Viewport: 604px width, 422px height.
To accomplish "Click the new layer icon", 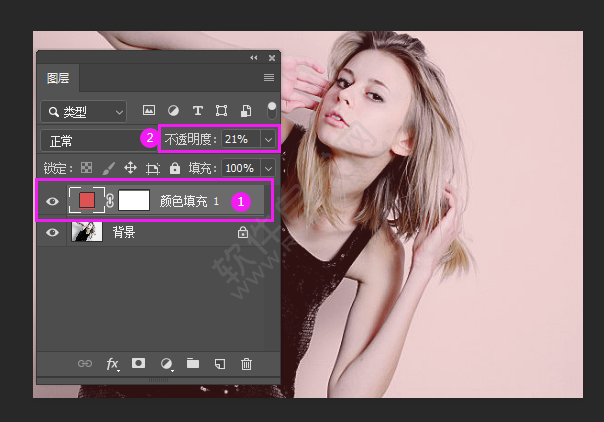I will (220, 364).
